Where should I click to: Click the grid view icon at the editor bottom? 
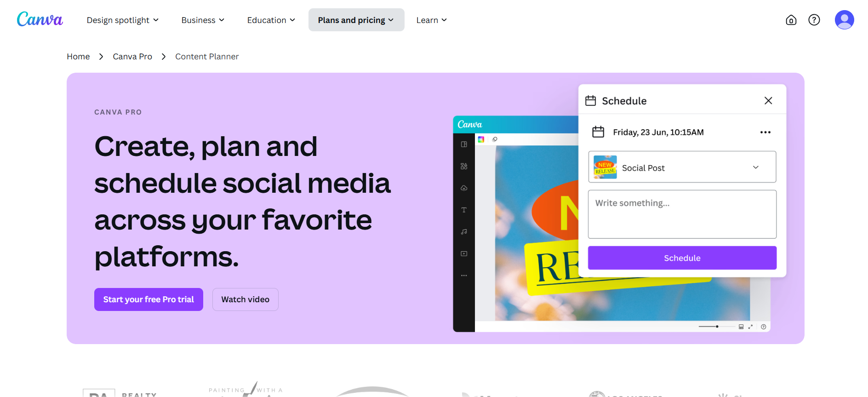tap(741, 327)
